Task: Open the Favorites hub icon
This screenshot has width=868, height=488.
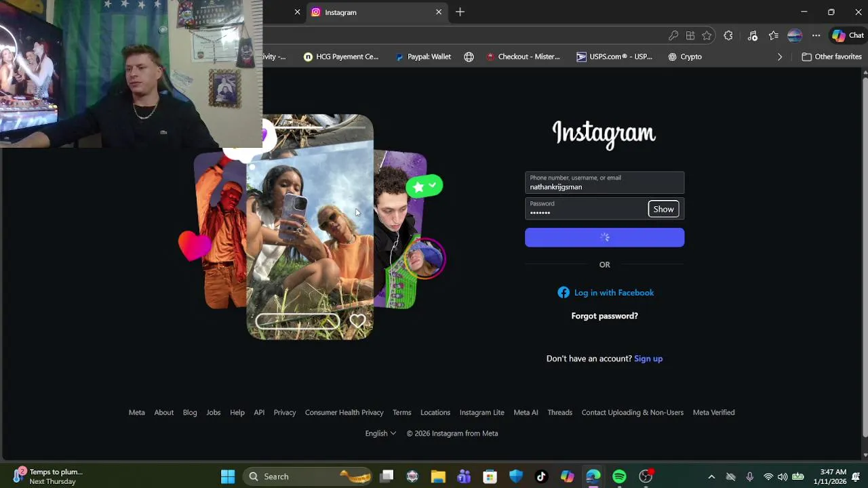Action: 774,36
